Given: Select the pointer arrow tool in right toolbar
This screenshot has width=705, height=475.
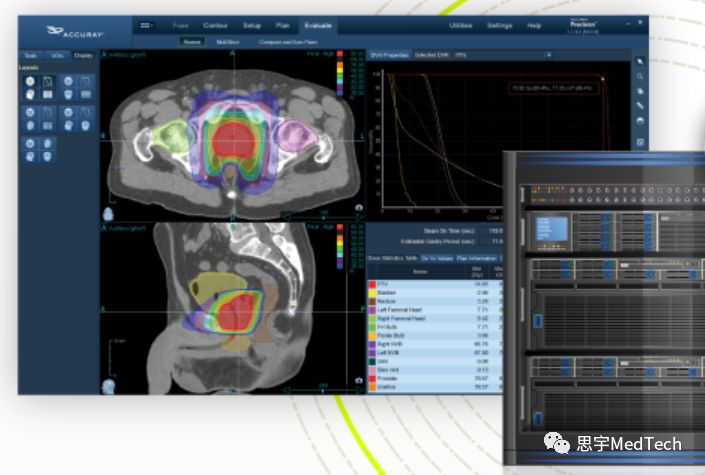Looking at the screenshot, I should tap(640, 62).
